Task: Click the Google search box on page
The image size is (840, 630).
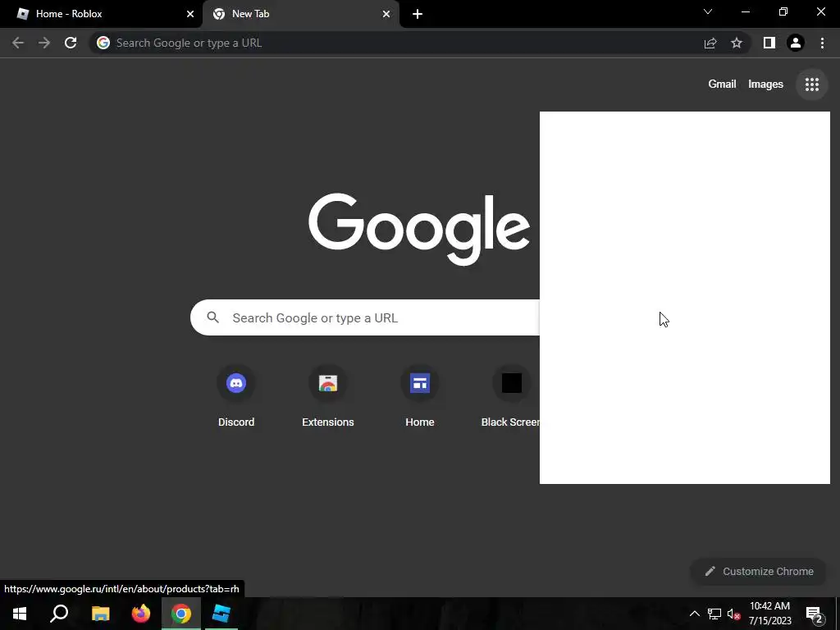Action: (x=365, y=317)
